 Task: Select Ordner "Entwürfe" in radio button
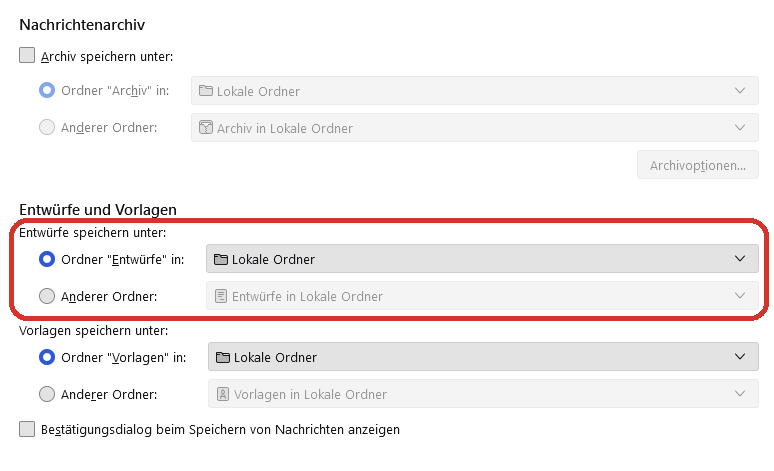[47, 259]
